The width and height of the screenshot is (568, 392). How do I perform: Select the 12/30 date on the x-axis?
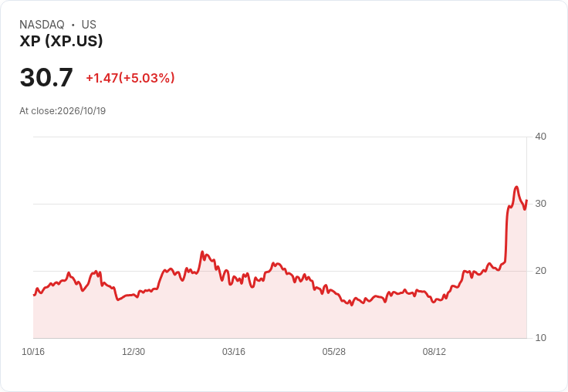point(134,352)
